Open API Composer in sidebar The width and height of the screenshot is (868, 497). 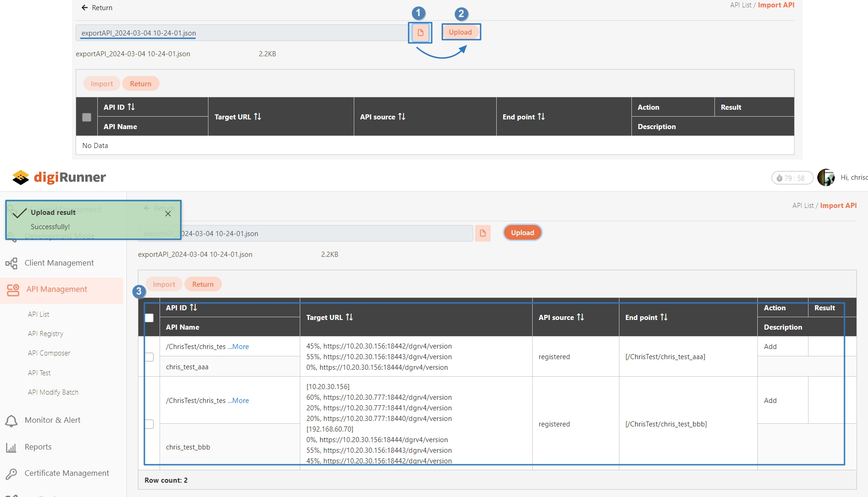tap(49, 353)
